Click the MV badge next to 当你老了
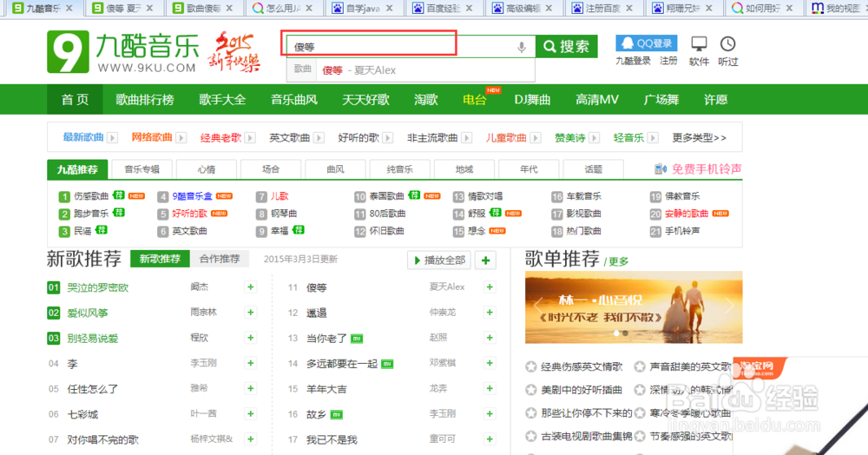Screen dimensions: 868x455 click(x=357, y=339)
